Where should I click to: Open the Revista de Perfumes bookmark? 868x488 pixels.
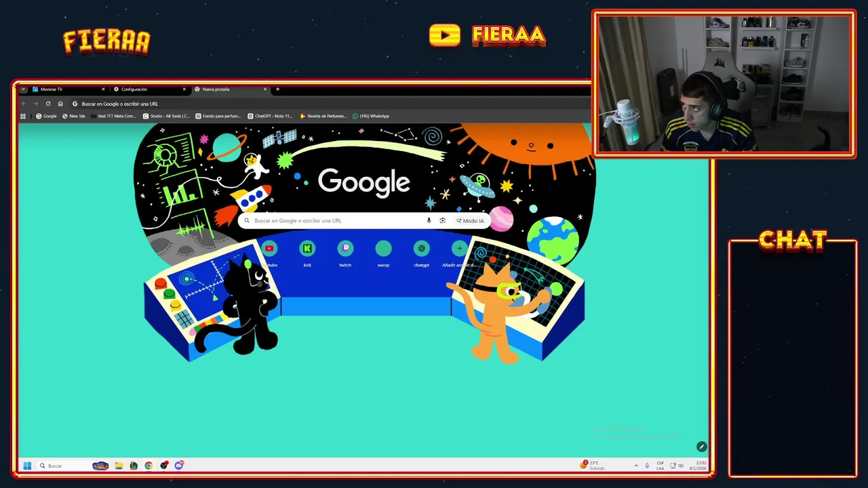coord(323,116)
